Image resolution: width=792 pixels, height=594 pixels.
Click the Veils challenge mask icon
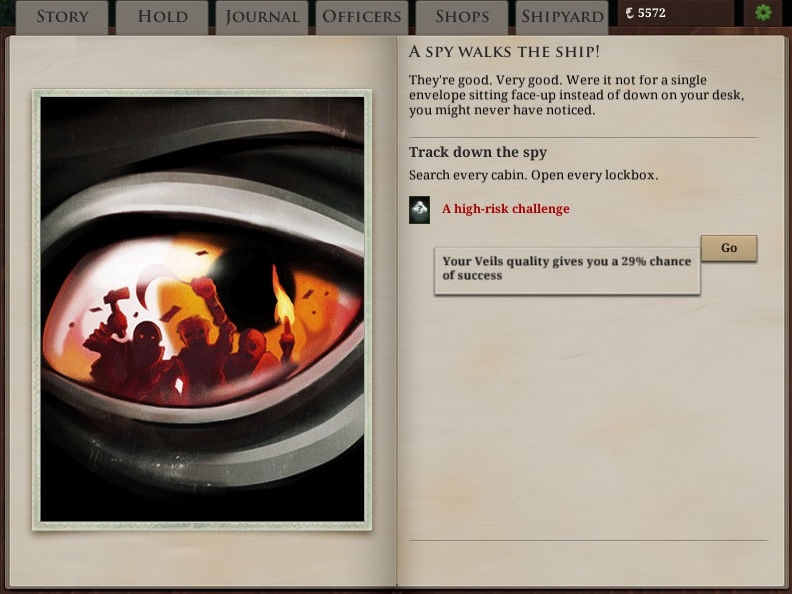pos(419,210)
